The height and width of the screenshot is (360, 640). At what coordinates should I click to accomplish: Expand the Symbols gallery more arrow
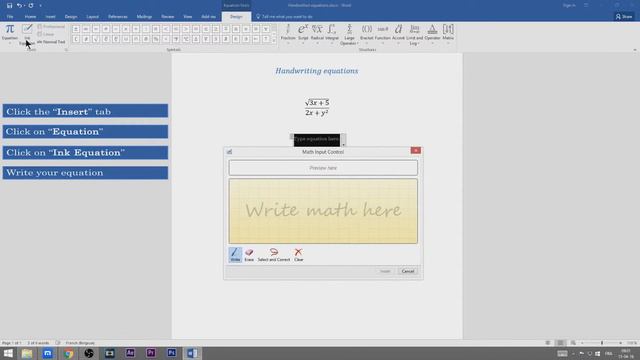[274, 41]
